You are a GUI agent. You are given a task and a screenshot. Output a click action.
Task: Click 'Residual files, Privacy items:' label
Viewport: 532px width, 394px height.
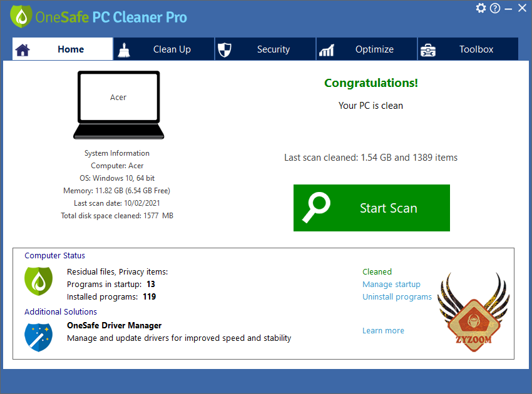[118, 271]
